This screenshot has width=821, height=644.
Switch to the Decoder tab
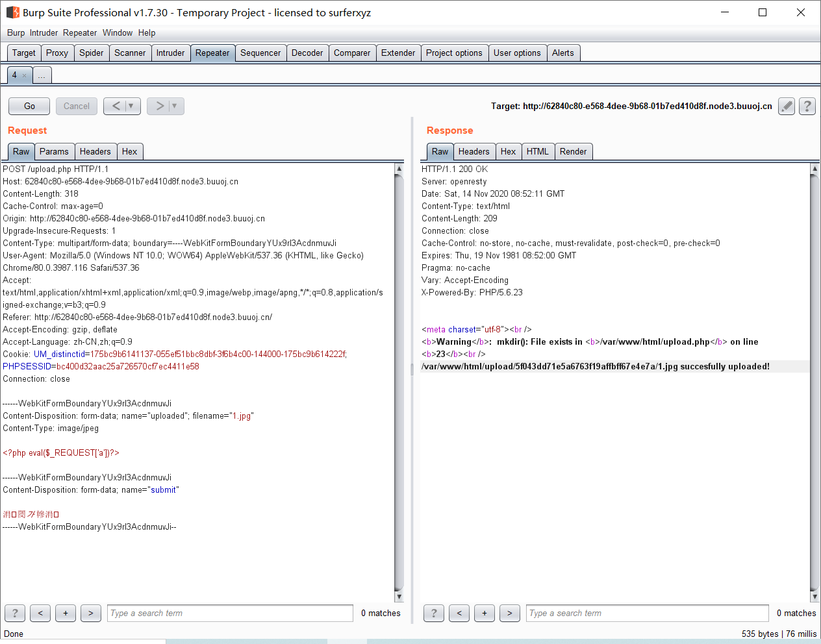[307, 53]
